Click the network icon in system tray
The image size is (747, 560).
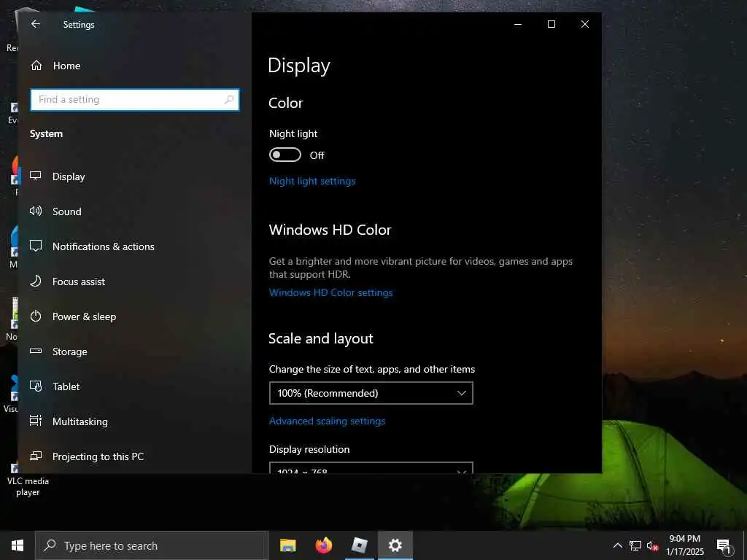click(x=635, y=545)
